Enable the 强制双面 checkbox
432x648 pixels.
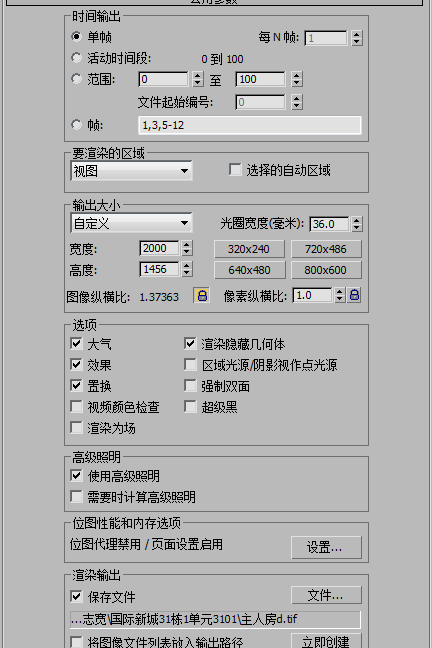[190, 386]
